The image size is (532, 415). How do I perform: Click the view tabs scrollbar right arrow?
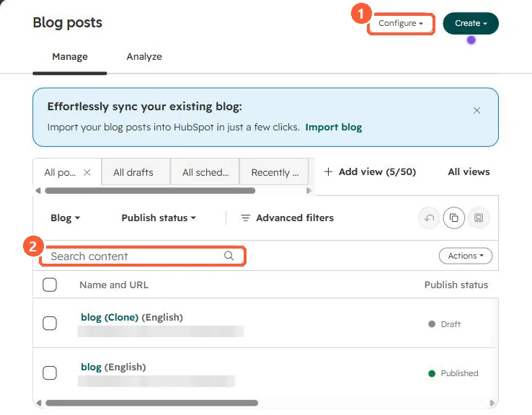click(x=309, y=190)
